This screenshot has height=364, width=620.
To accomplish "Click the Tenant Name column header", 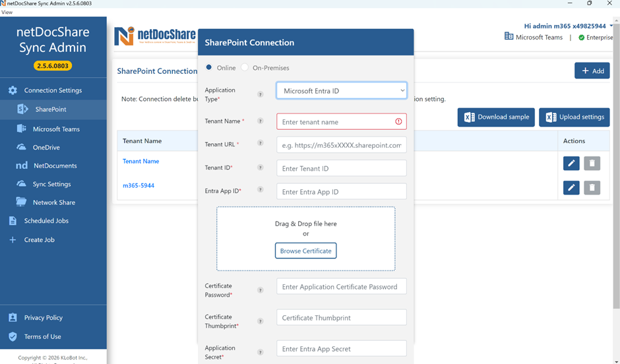I will point(142,141).
